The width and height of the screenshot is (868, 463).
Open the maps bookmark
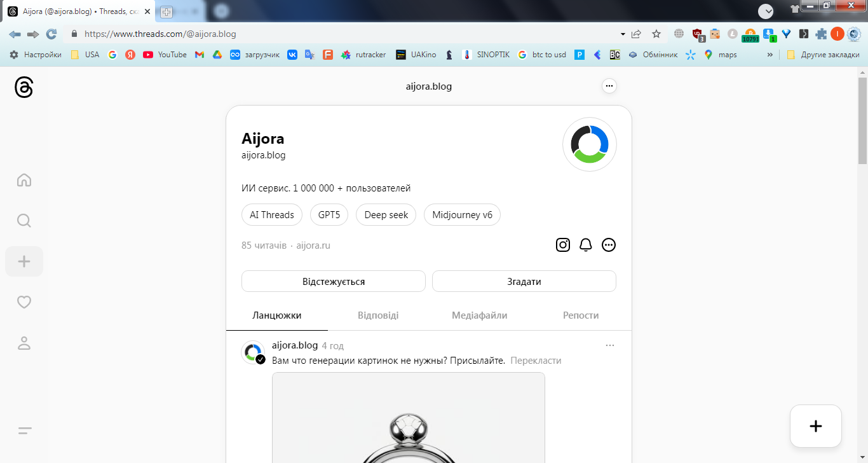tap(721, 55)
